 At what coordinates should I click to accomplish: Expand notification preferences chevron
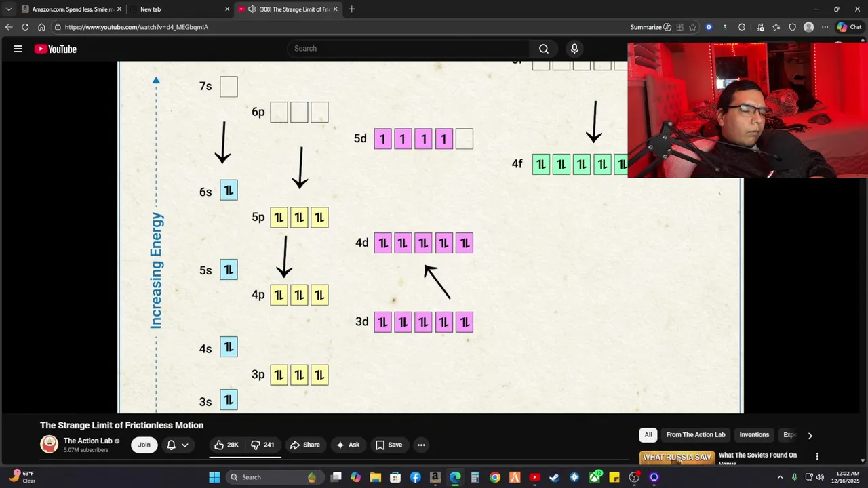tap(184, 445)
